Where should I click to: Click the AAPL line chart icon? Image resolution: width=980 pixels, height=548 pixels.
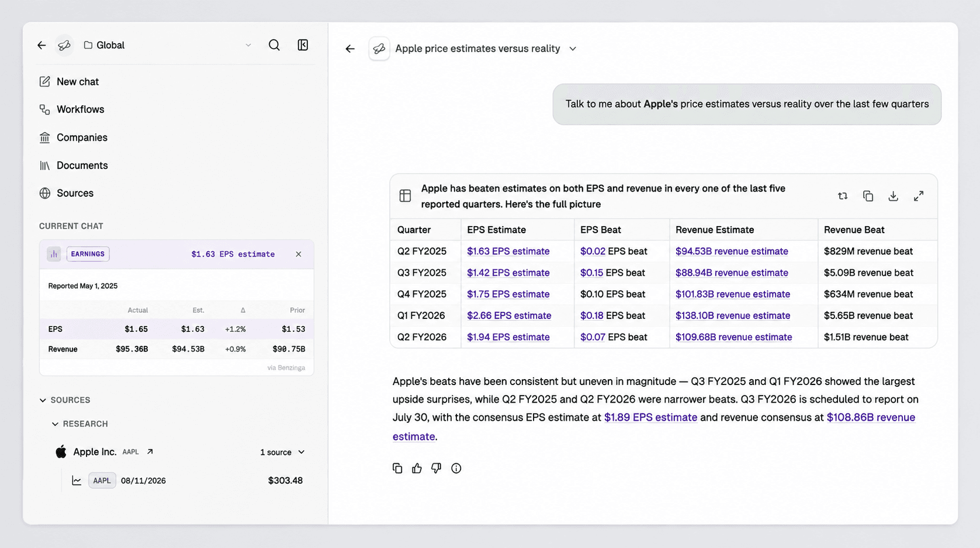[x=77, y=481]
